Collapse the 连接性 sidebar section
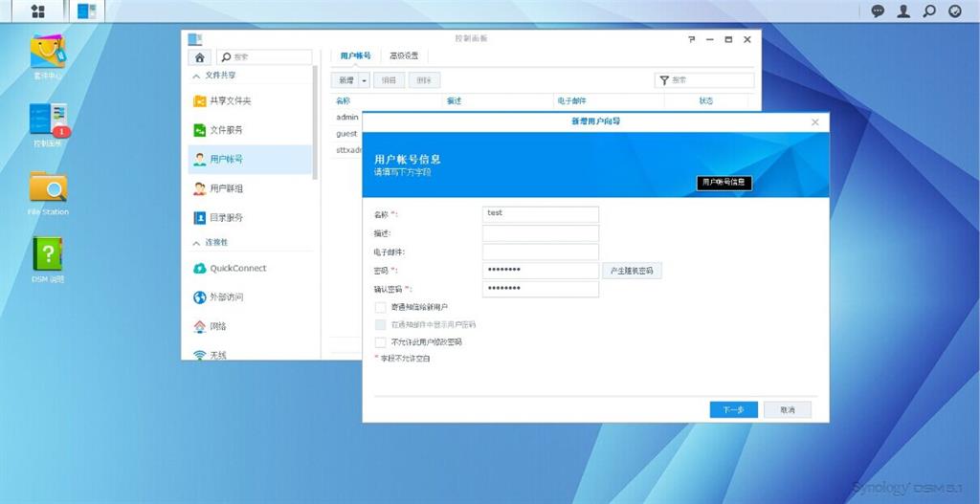 click(x=197, y=243)
